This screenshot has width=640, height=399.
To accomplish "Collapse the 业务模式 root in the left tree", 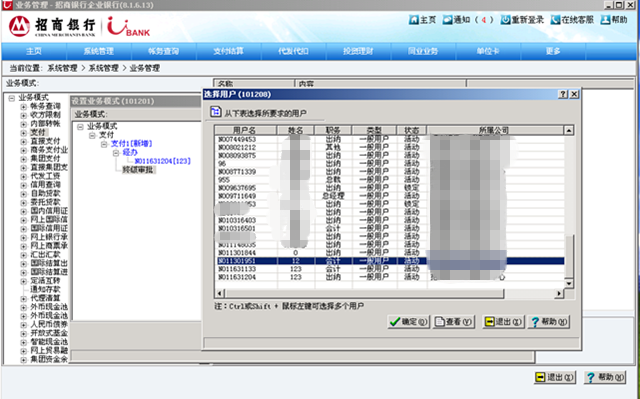I will tap(12, 98).
